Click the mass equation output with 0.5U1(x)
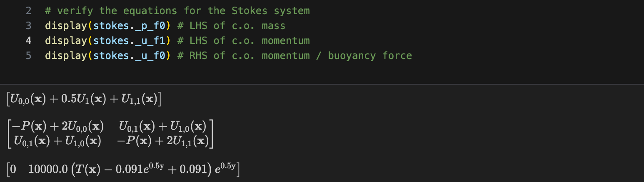 [x=84, y=100]
